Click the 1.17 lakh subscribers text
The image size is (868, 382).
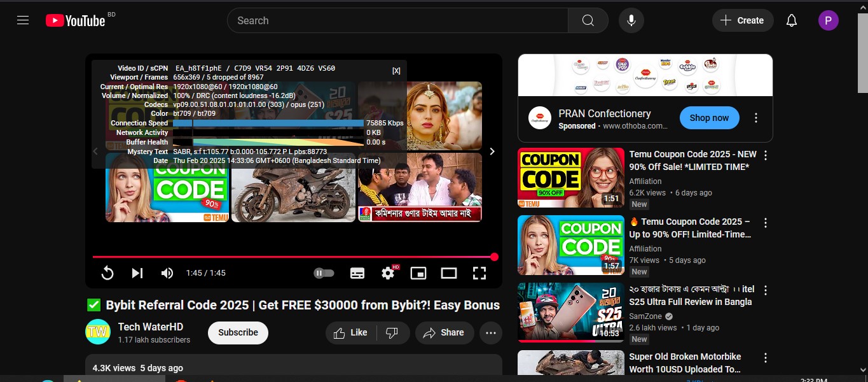tap(154, 340)
